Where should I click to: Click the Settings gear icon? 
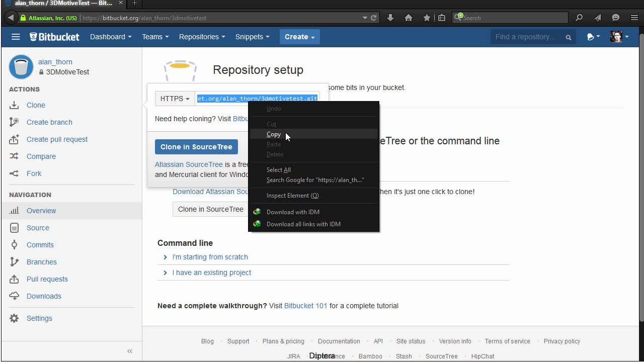point(14,318)
